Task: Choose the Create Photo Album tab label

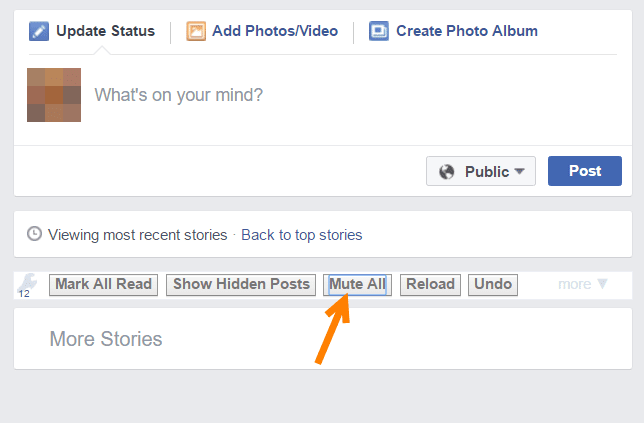Action: click(467, 31)
